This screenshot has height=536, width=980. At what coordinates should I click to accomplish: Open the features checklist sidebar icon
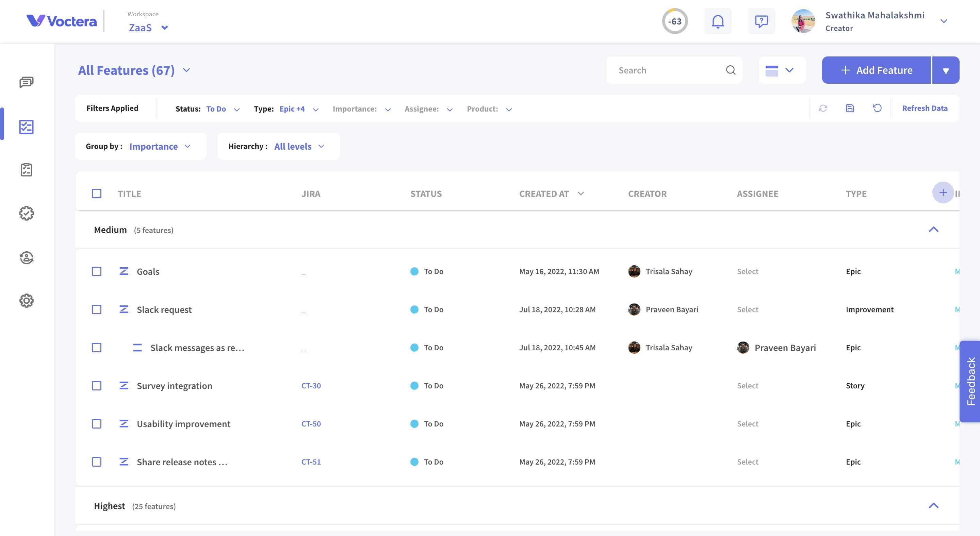[x=26, y=127]
